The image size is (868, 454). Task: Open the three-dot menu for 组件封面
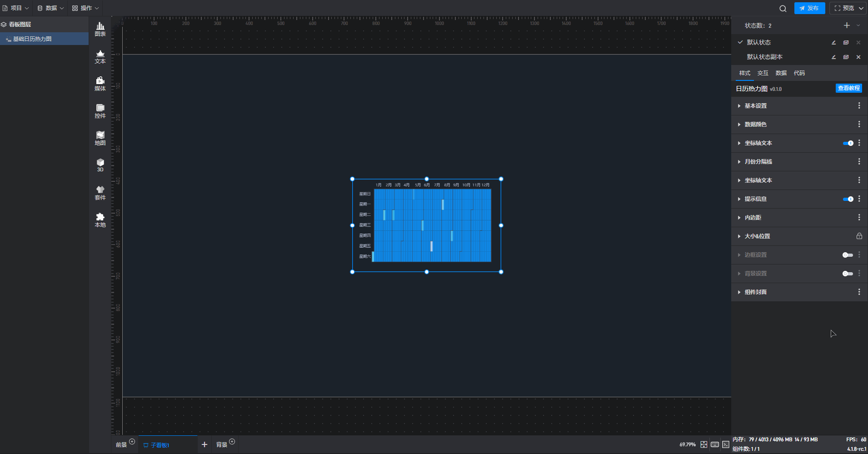(x=859, y=292)
